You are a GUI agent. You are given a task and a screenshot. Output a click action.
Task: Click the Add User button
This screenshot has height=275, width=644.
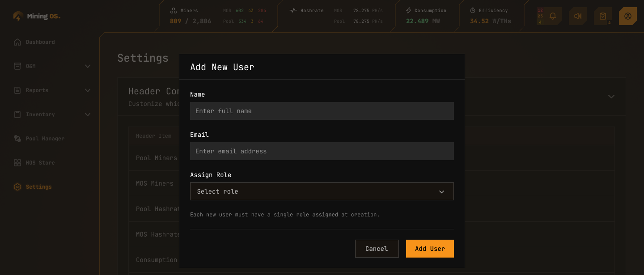coord(430,249)
